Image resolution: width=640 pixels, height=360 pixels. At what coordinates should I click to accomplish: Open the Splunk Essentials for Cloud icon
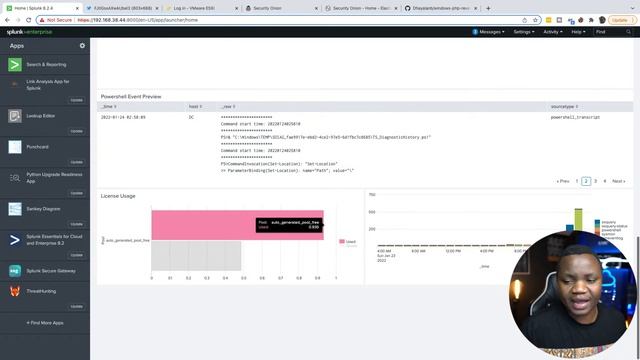15,240
